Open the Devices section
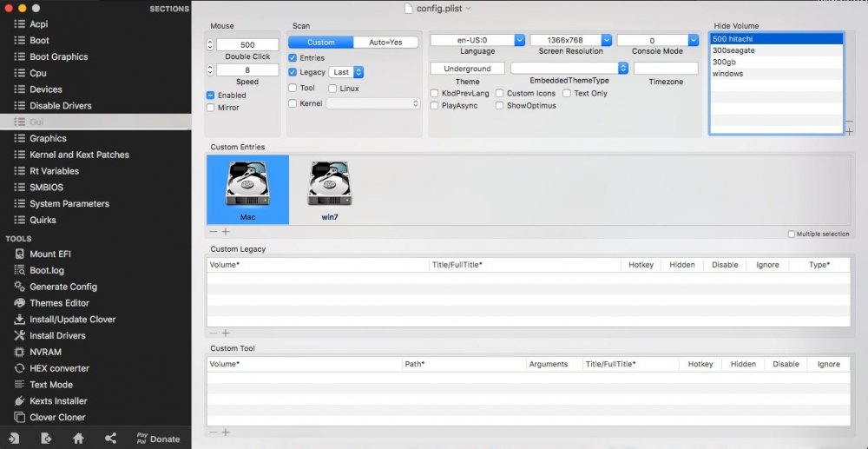This screenshot has width=868, height=449. click(x=45, y=89)
